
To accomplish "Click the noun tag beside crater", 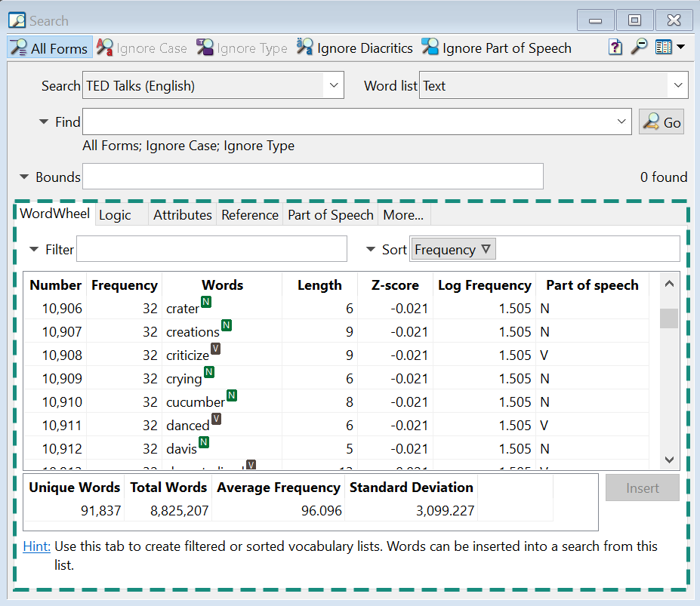I will click(205, 303).
